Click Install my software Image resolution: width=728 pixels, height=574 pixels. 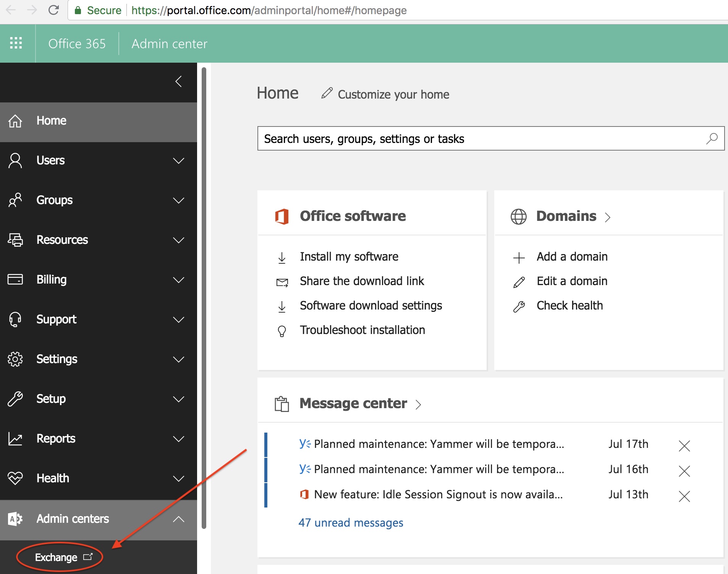pos(349,256)
